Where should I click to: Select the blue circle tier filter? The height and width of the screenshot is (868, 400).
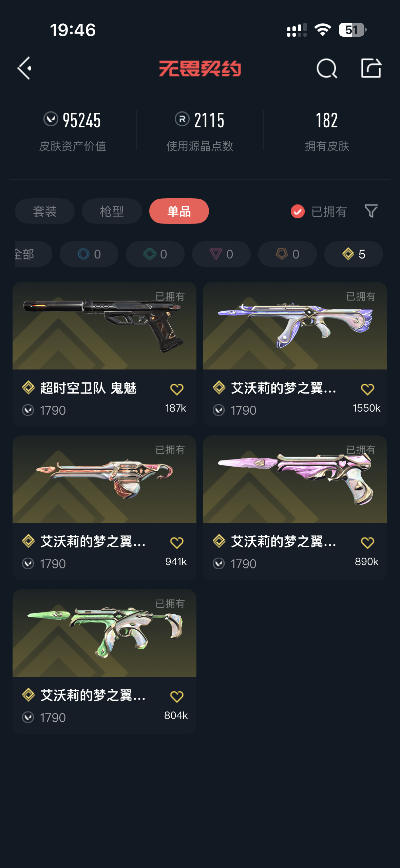coord(89,254)
